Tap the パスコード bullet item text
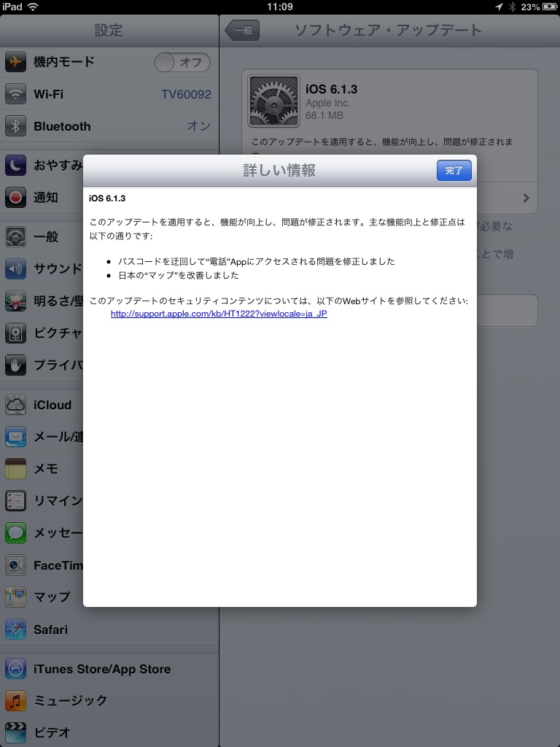Image resolution: width=560 pixels, height=747 pixels. (x=257, y=261)
